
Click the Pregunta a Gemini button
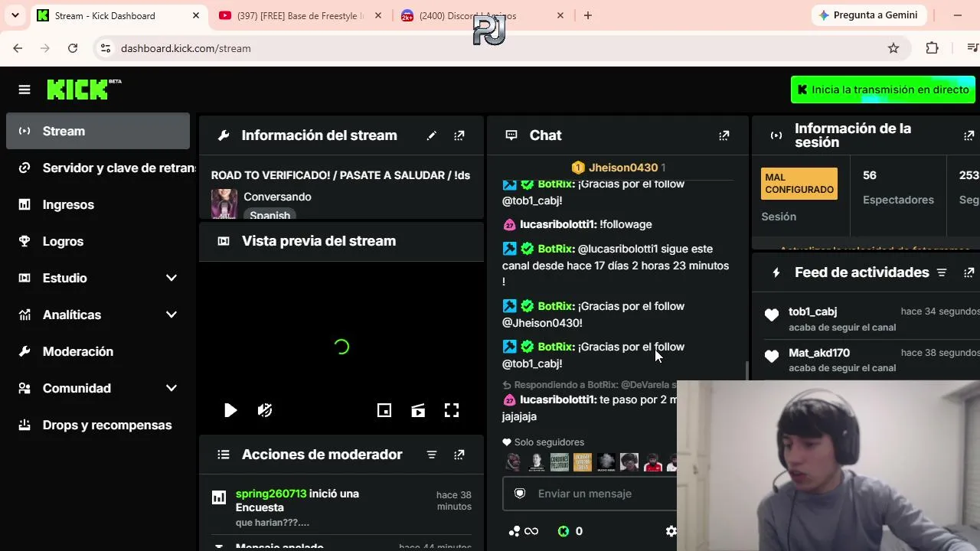coord(870,15)
